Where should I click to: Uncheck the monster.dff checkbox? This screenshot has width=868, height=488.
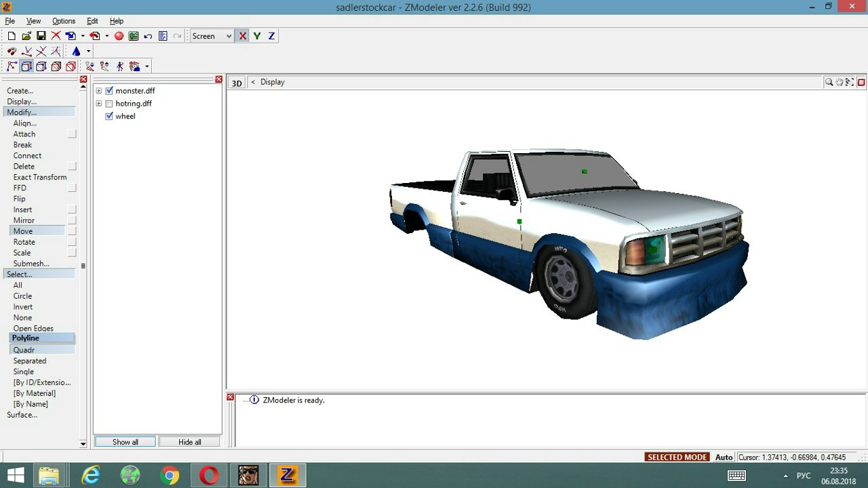point(109,91)
